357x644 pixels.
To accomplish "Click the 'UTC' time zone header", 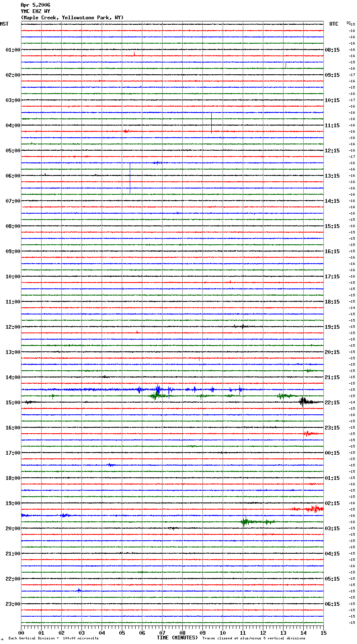I will [334, 24].
